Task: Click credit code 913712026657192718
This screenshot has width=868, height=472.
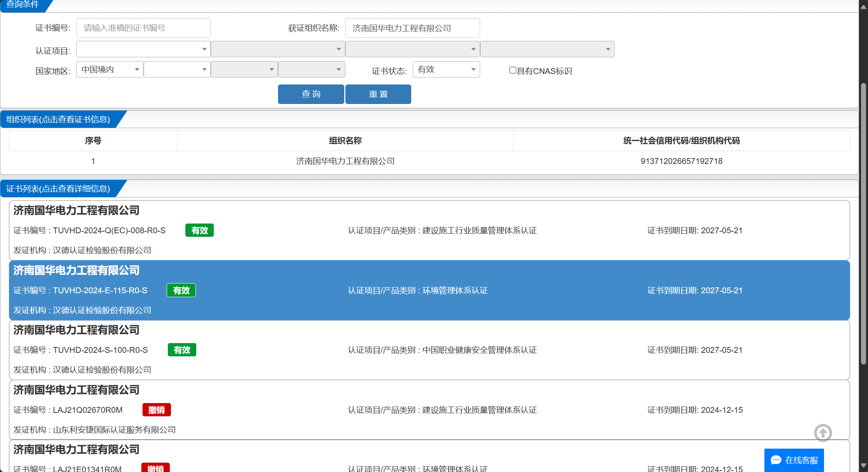Action: click(681, 161)
